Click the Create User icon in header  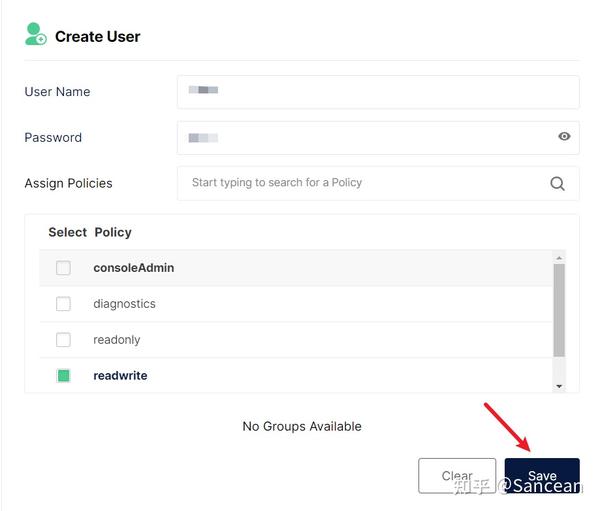click(36, 34)
